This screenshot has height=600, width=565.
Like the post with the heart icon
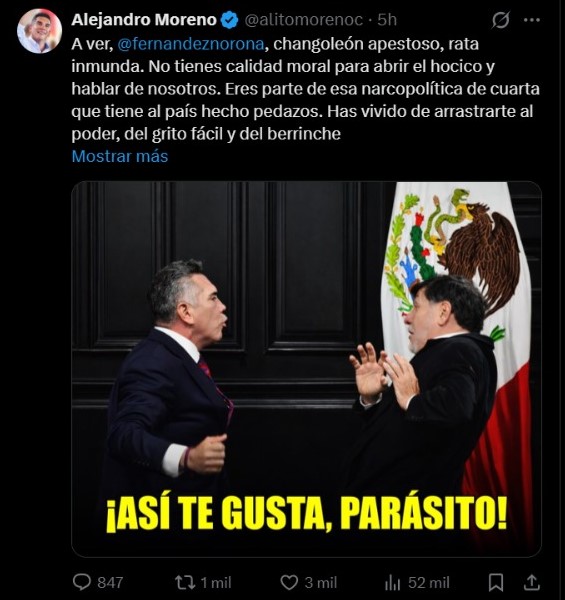pos(289,583)
